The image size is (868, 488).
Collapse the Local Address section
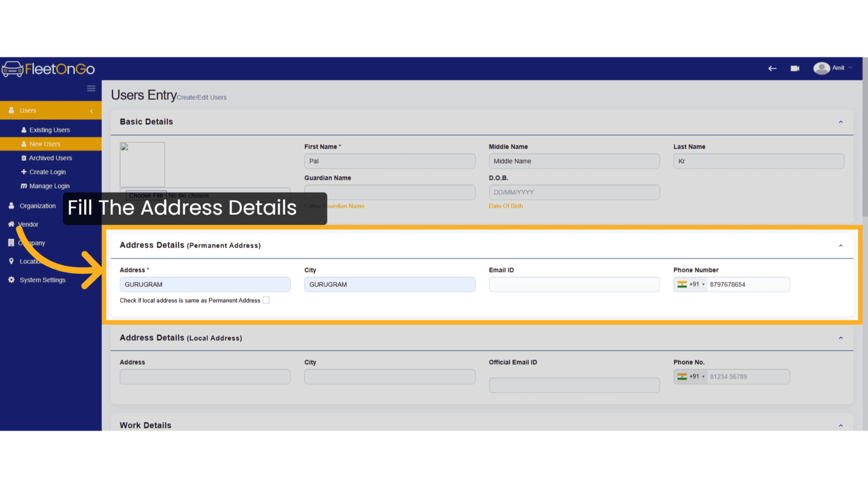coord(841,338)
